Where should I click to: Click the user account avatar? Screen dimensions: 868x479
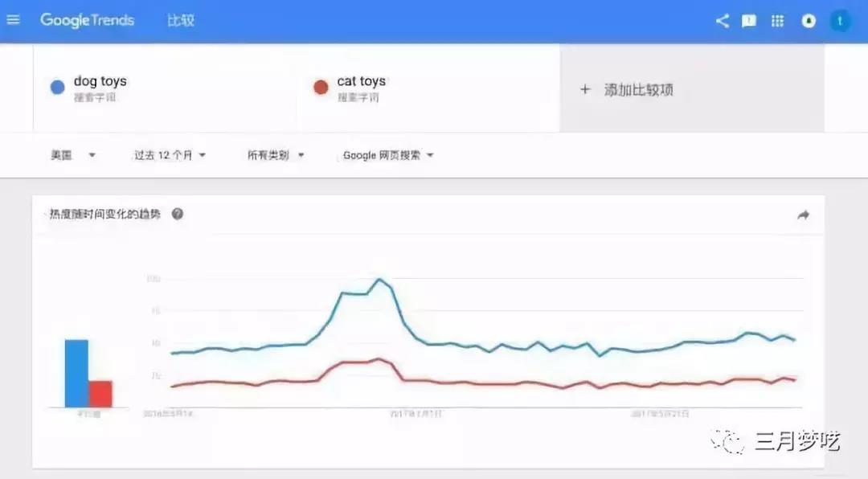(840, 21)
